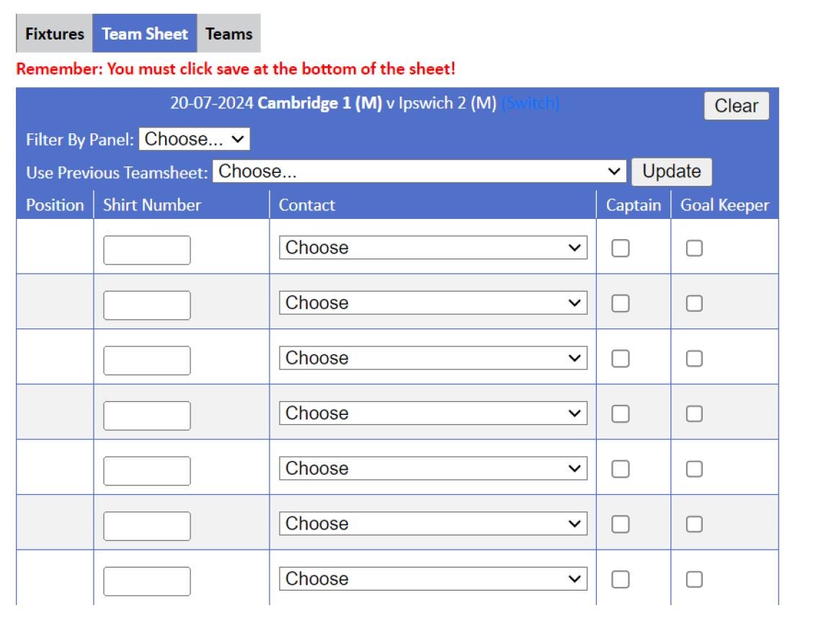This screenshot has height=644, width=821.
Task: Click the Shirt Number field in row three
Action: point(146,359)
